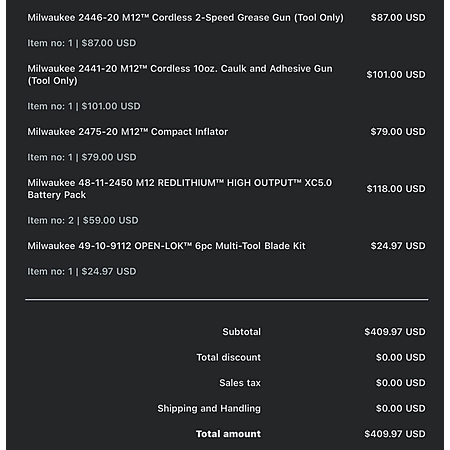Select 'Item no: 1 | $87.00 USD' detail
This screenshot has height=450, width=450.
(82, 43)
